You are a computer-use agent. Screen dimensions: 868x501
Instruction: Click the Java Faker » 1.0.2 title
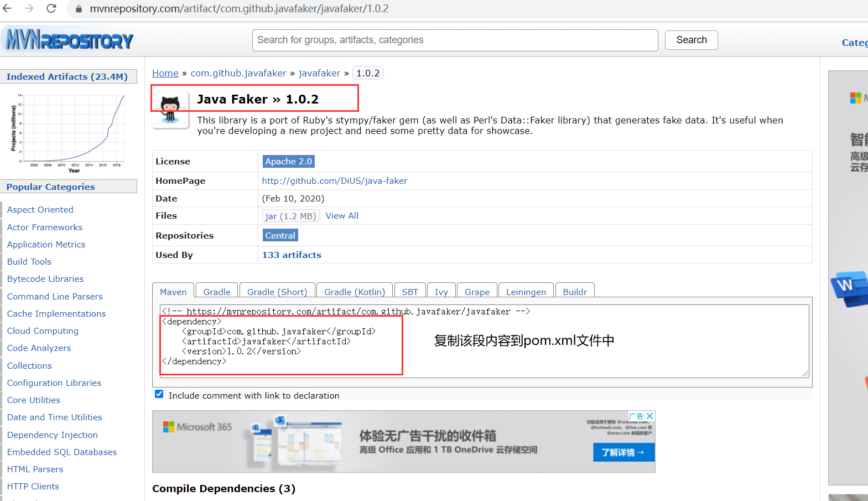point(258,99)
